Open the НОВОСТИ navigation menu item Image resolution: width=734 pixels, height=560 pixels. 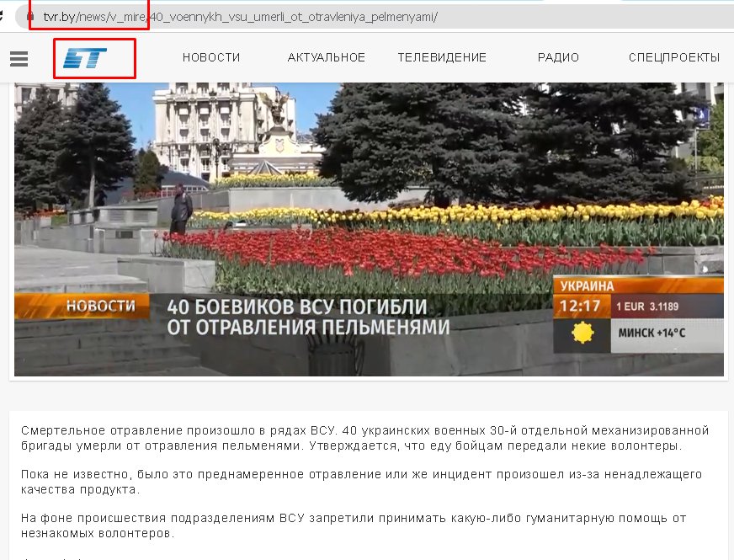[x=211, y=57]
